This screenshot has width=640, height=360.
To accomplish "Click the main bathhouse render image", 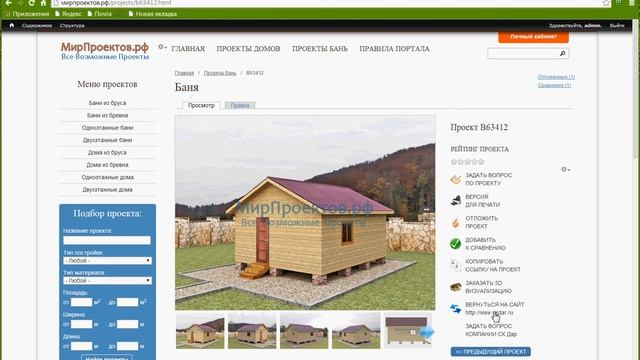I will click(305, 212).
